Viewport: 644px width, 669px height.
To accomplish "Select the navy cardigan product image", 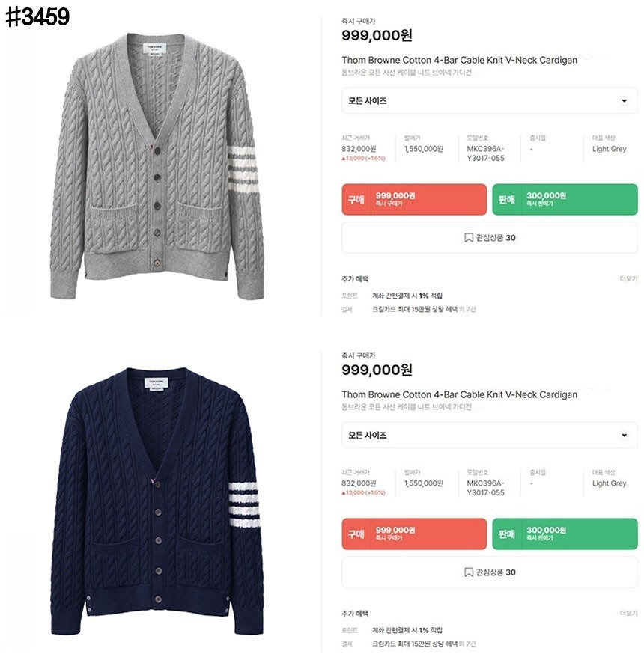I will pyautogui.click(x=157, y=501).
